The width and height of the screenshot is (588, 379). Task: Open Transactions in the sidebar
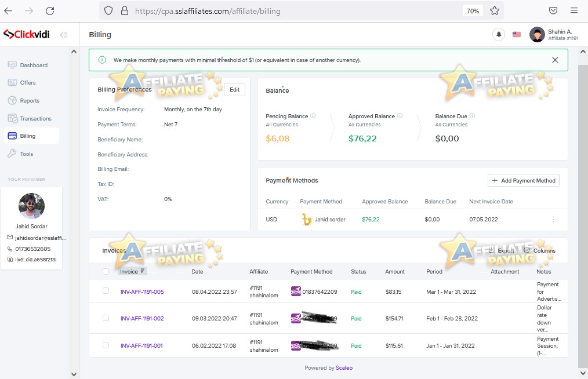tap(32, 118)
